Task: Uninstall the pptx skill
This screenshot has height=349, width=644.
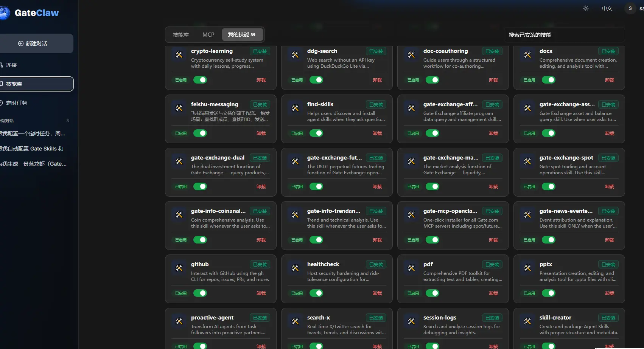Action: 610,293
